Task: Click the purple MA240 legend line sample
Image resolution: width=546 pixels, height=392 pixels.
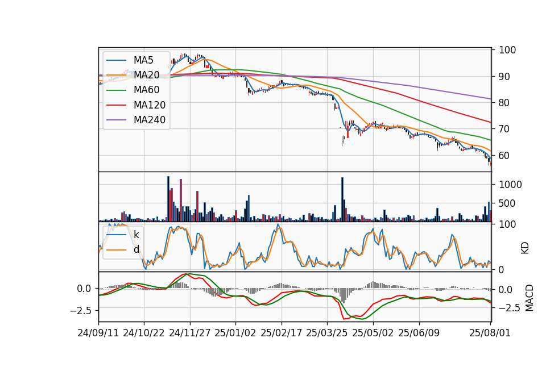Action: (x=116, y=120)
